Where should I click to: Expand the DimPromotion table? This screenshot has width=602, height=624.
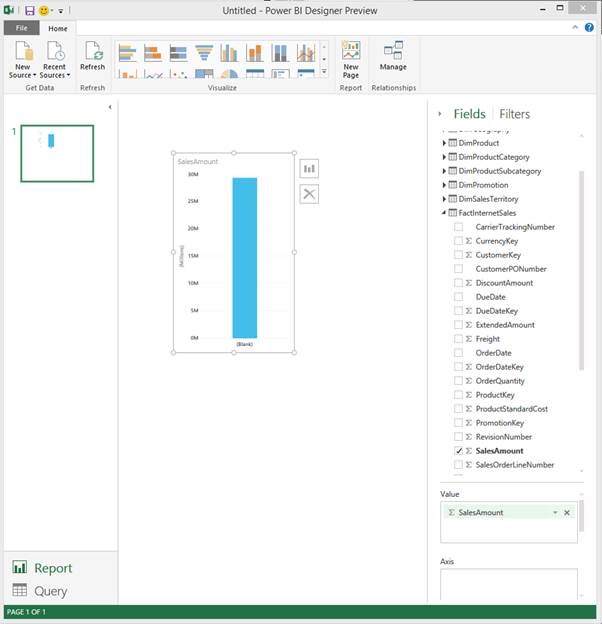pyautogui.click(x=444, y=185)
